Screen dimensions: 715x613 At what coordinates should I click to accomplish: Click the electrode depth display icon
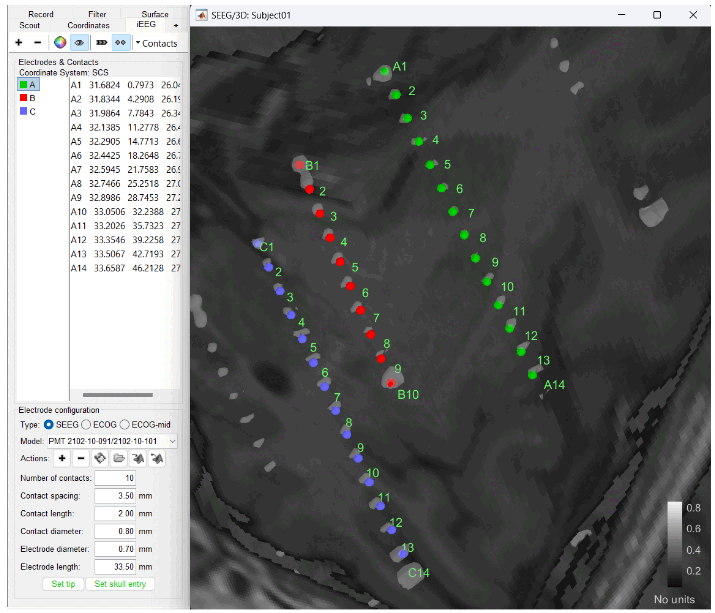[x=101, y=43]
